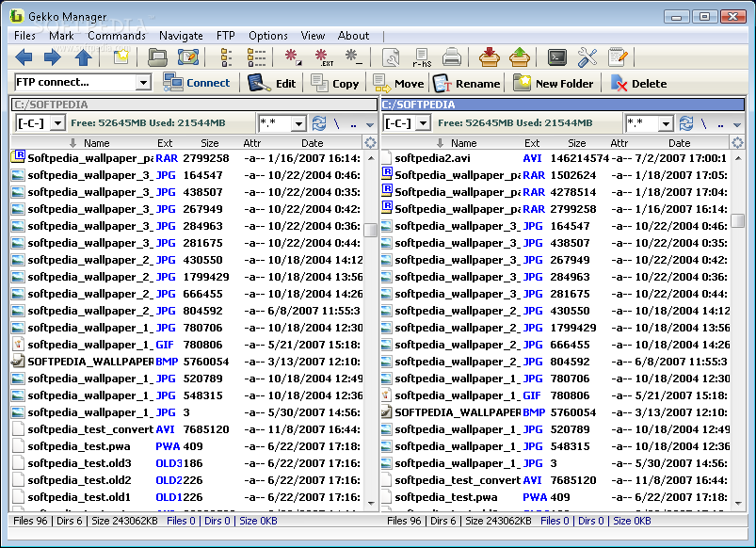Screen dimensions: 756x548
Task: Click the right panel scrollbar thumb
Action: coord(738,220)
